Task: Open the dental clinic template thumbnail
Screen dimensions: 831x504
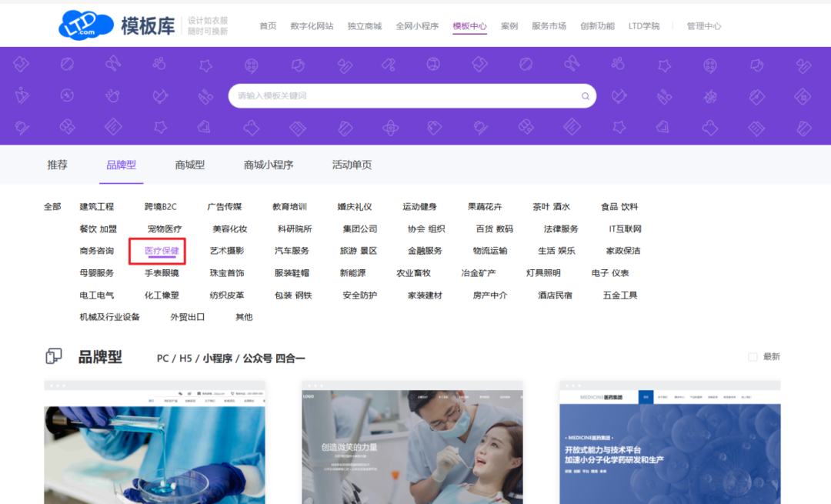Action: pyautogui.click(x=412, y=442)
